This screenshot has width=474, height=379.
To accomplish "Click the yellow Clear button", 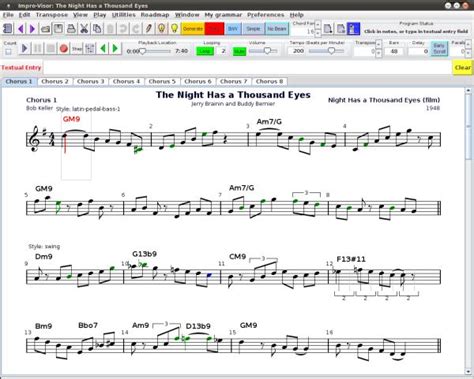I will (463, 67).
